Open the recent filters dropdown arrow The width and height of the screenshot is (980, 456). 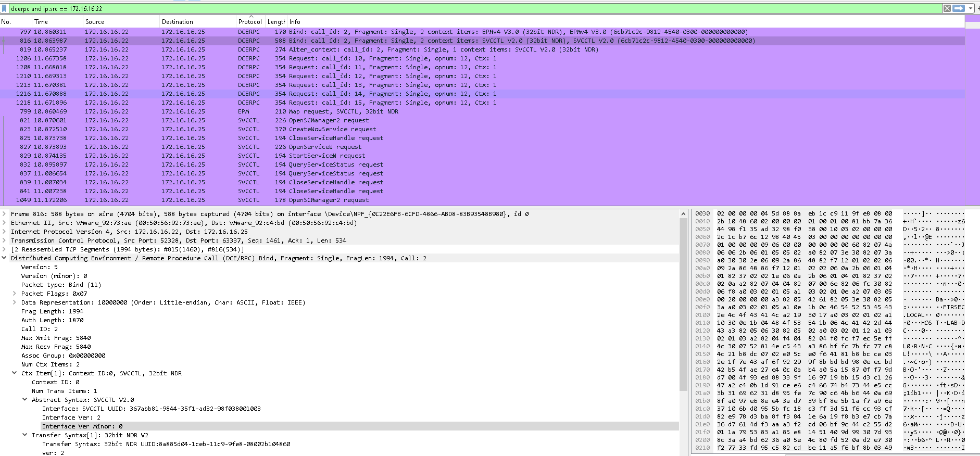(971, 8)
